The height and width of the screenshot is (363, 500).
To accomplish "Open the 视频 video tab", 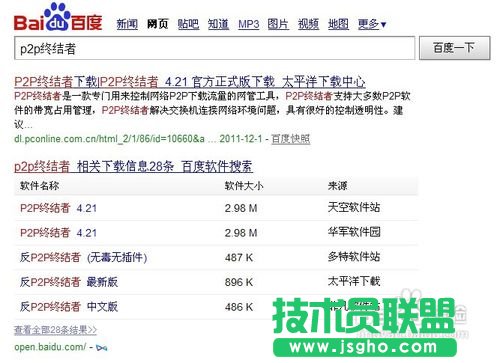I will (x=308, y=24).
